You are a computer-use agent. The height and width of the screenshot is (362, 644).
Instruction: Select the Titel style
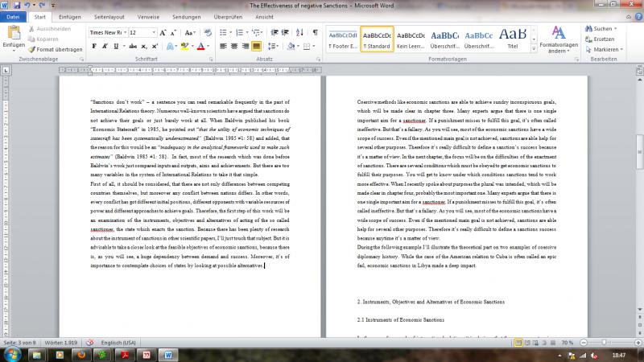click(x=512, y=39)
